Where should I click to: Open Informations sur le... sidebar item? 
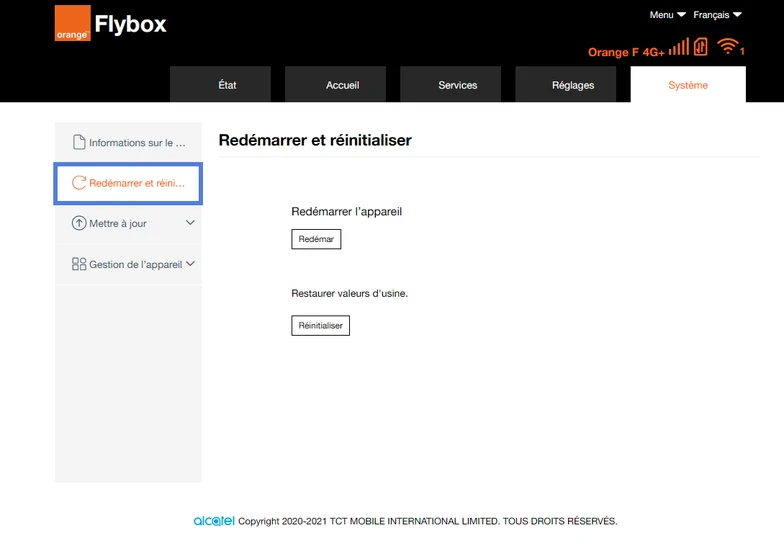coord(128,142)
